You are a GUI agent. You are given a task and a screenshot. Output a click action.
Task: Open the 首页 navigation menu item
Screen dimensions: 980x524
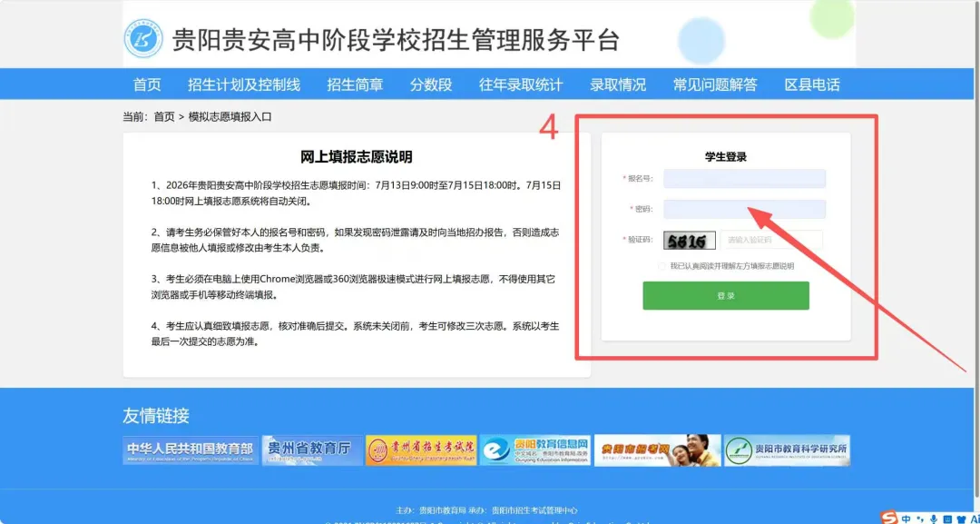click(147, 84)
